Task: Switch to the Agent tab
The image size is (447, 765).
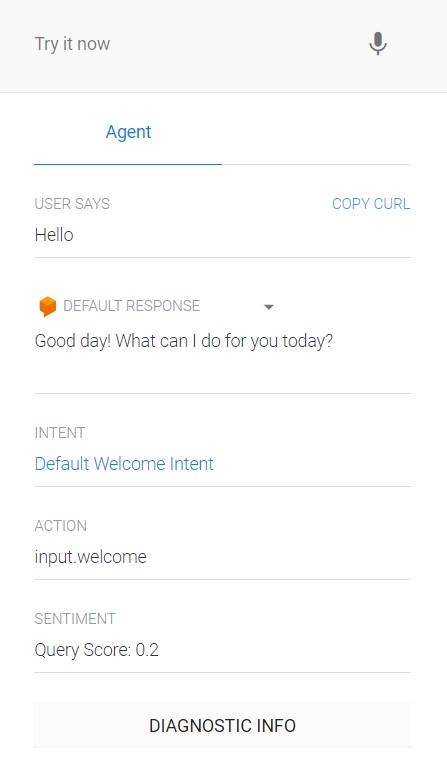Action: click(128, 132)
